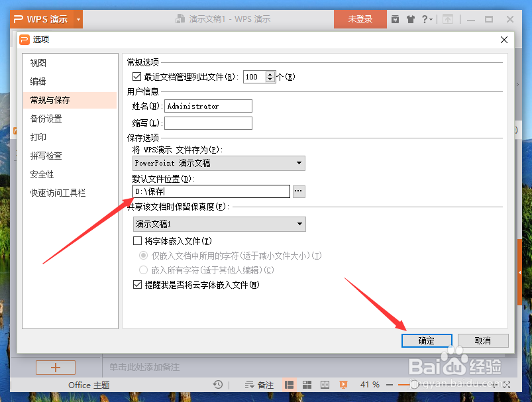The image size is (532, 402).
Task: Cancel the dialog with 取消 button
Action: coord(483,340)
